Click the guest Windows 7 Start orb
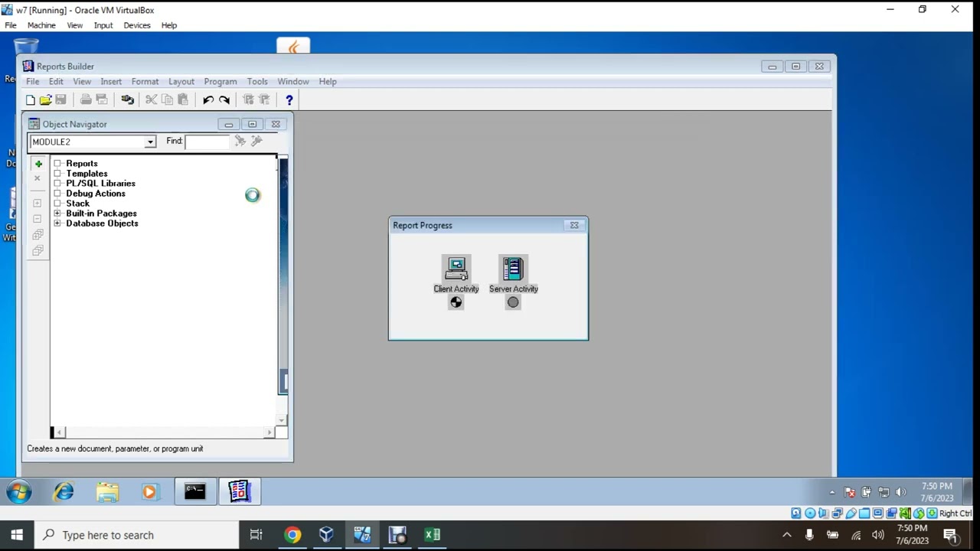The height and width of the screenshot is (551, 980). (x=18, y=491)
